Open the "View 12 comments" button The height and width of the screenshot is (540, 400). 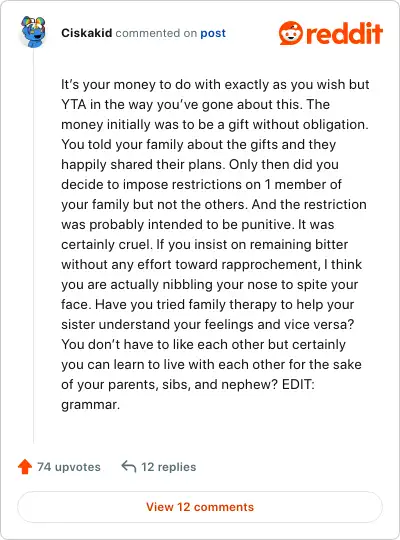[200, 507]
